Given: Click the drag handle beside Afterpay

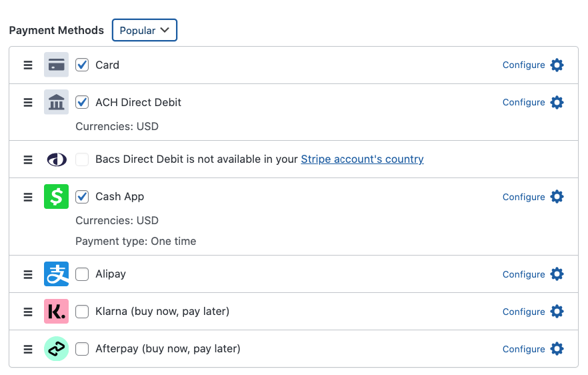Looking at the screenshot, I should click(x=28, y=349).
